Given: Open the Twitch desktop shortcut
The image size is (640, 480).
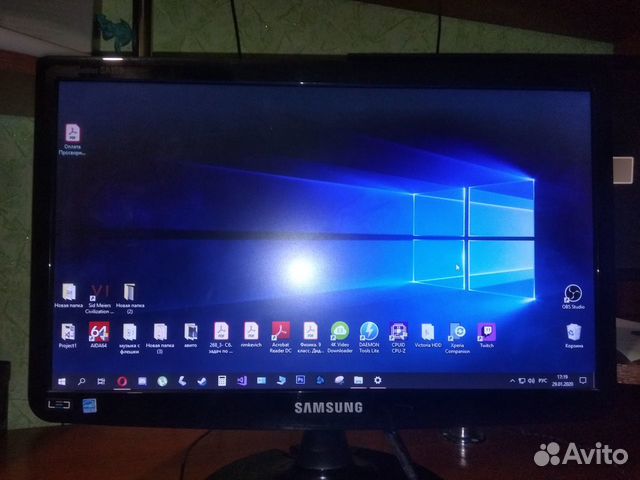Looking at the screenshot, I should pyautogui.click(x=486, y=332).
